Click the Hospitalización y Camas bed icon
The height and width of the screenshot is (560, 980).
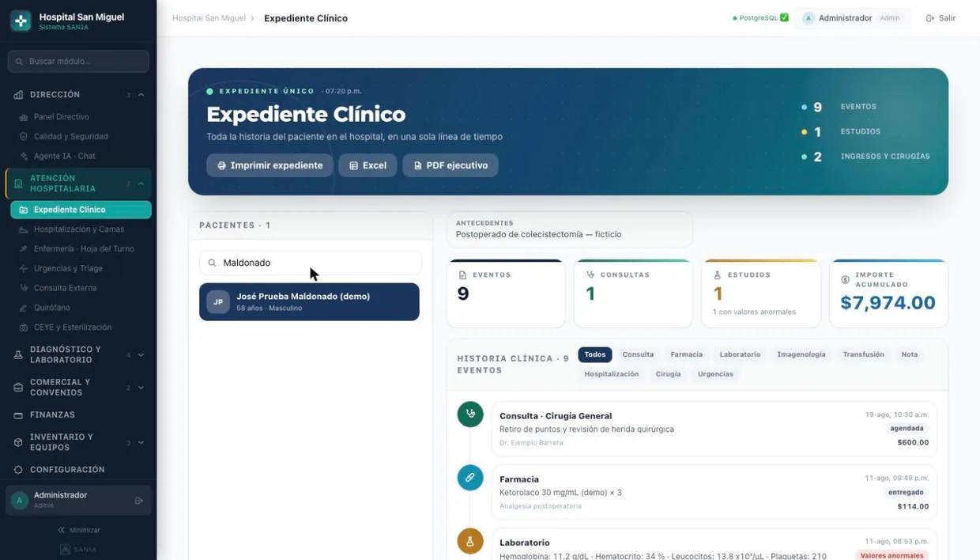point(24,229)
